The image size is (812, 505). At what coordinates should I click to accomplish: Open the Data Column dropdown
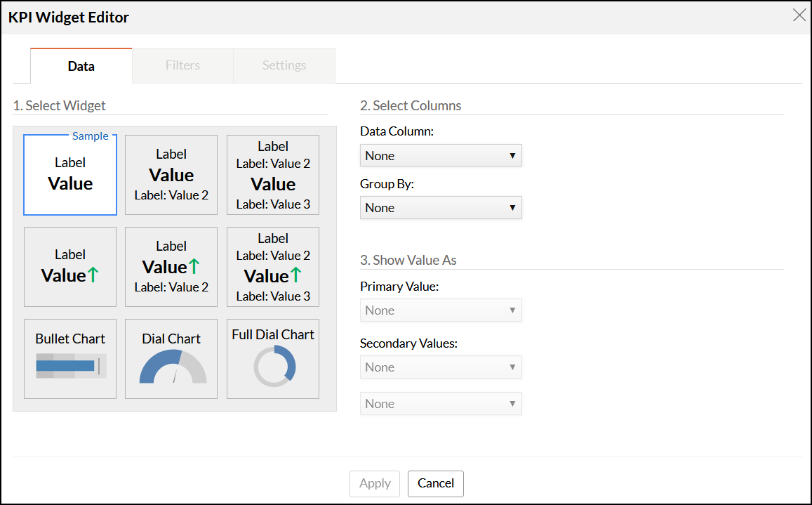[441, 156]
